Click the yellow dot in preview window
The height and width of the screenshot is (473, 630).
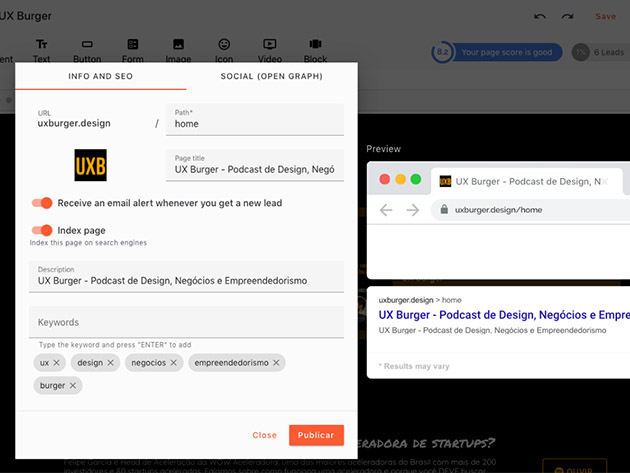[x=401, y=179]
